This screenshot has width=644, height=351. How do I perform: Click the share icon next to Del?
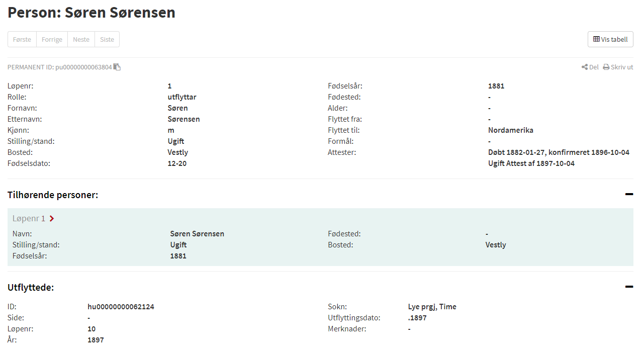click(x=585, y=67)
